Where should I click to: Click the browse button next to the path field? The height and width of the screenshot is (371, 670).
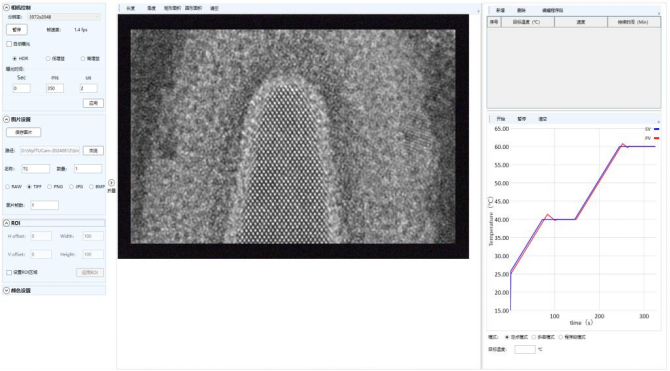pos(93,150)
